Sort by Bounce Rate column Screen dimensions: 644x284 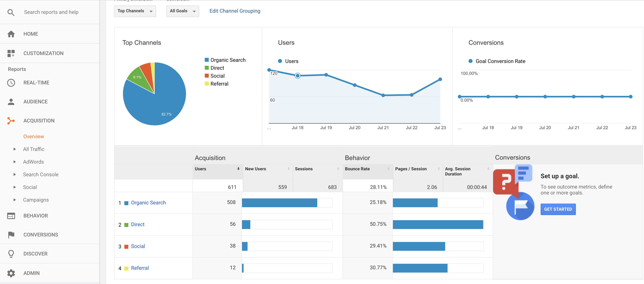click(x=388, y=169)
